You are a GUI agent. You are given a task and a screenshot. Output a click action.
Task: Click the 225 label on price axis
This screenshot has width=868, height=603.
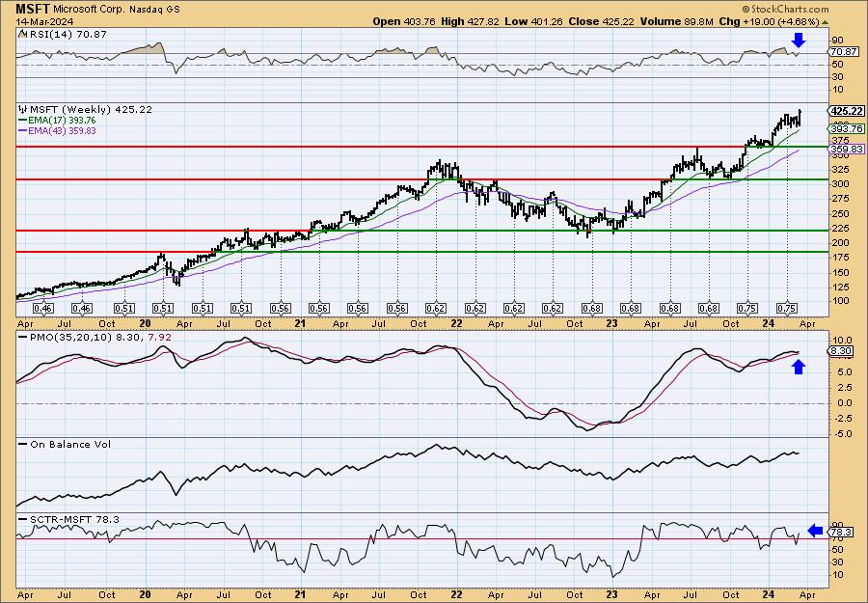tap(840, 228)
